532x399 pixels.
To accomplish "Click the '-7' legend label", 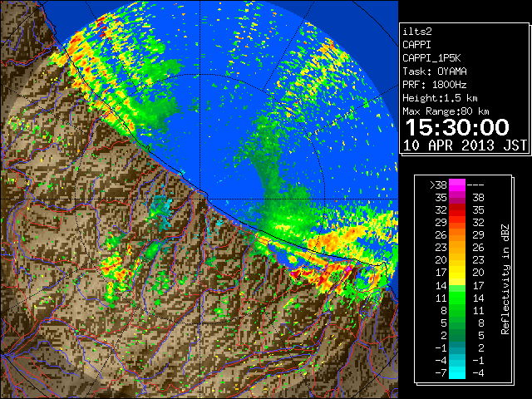I will click(x=441, y=372).
